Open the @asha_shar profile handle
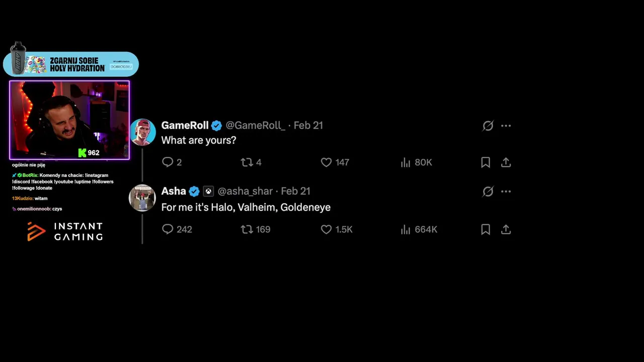644x362 pixels. tap(245, 191)
